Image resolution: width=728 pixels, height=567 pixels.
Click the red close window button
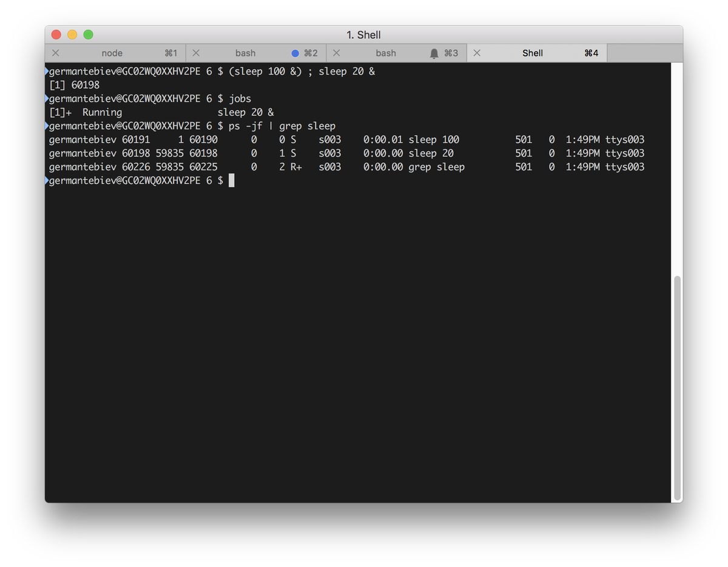[x=56, y=35]
